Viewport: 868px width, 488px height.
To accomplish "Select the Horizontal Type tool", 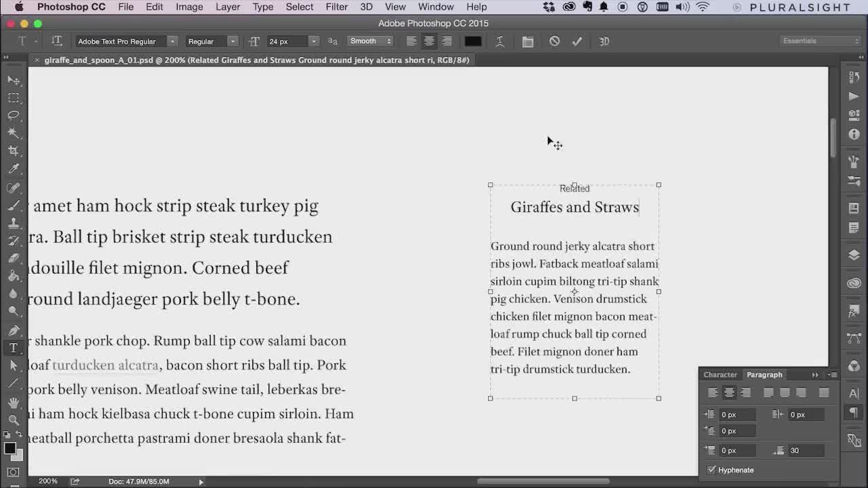I will 13,348.
